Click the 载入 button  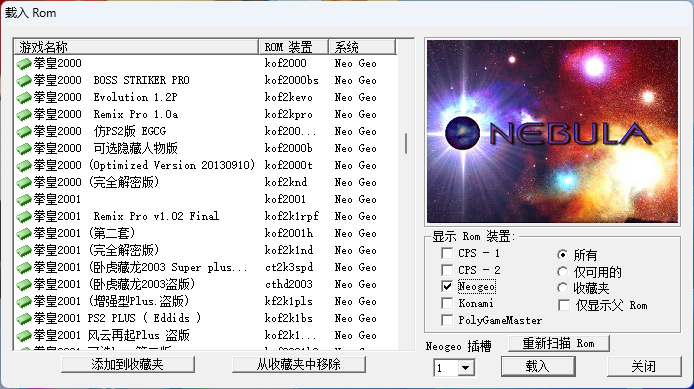pyautogui.click(x=538, y=366)
